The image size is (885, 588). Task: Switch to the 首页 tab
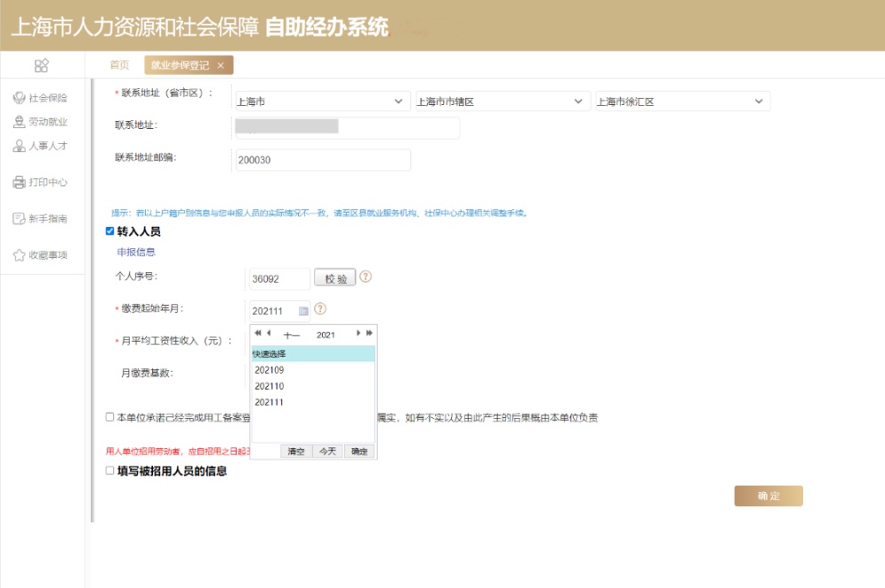(x=119, y=65)
